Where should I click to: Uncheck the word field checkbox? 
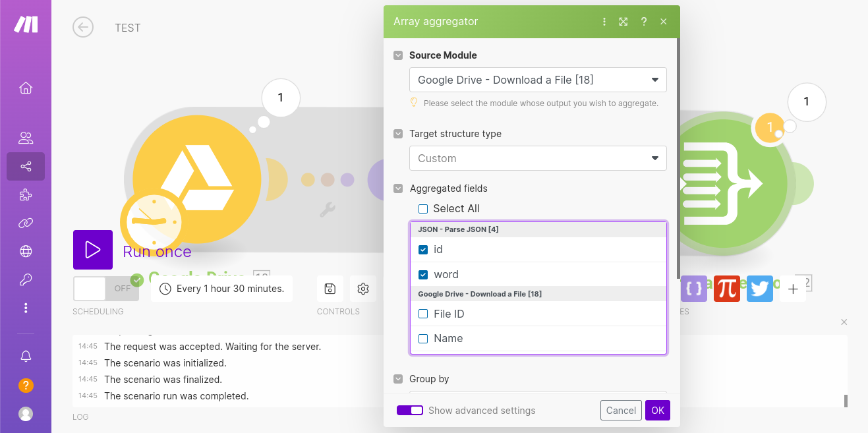tap(423, 274)
